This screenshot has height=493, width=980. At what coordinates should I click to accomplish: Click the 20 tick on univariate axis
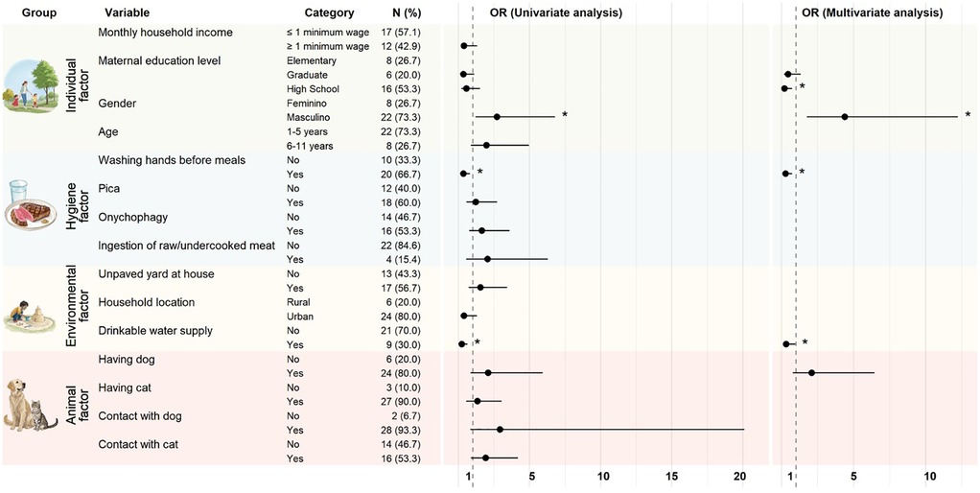739,477
